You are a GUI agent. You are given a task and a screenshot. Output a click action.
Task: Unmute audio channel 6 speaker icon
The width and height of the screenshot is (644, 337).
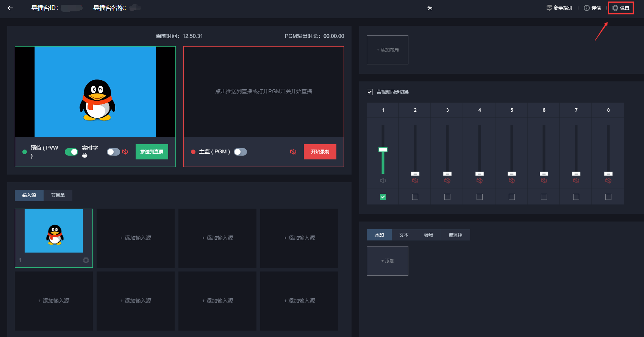point(544,181)
